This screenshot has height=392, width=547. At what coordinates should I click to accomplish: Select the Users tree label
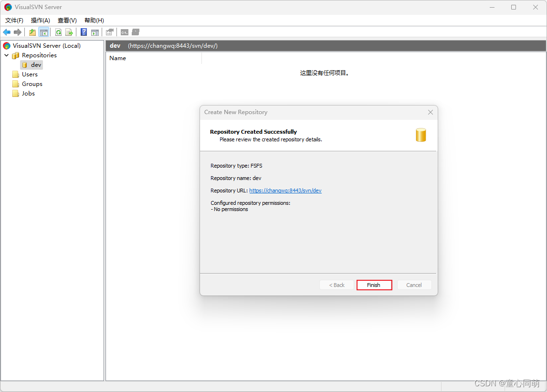click(30, 74)
